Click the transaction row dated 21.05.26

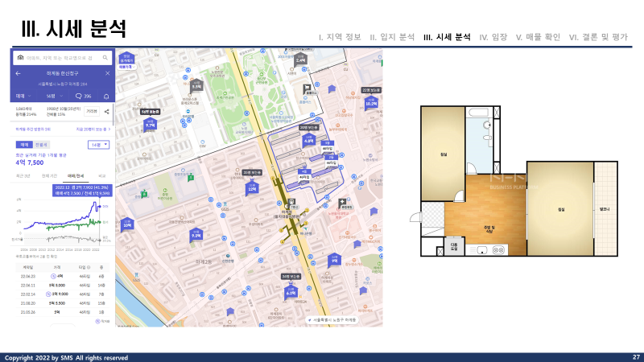(x=61, y=312)
